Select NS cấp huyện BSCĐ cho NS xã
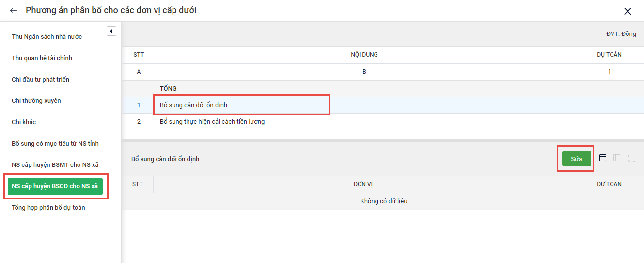The image size is (644, 263). click(x=55, y=186)
